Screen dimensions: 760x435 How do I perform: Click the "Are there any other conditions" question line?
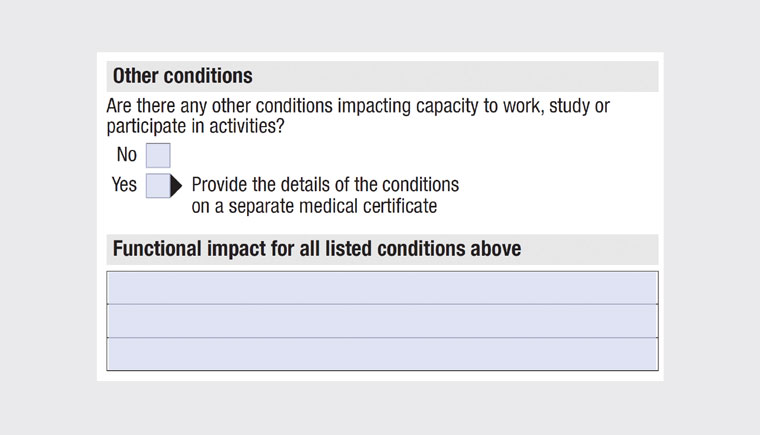(x=357, y=107)
